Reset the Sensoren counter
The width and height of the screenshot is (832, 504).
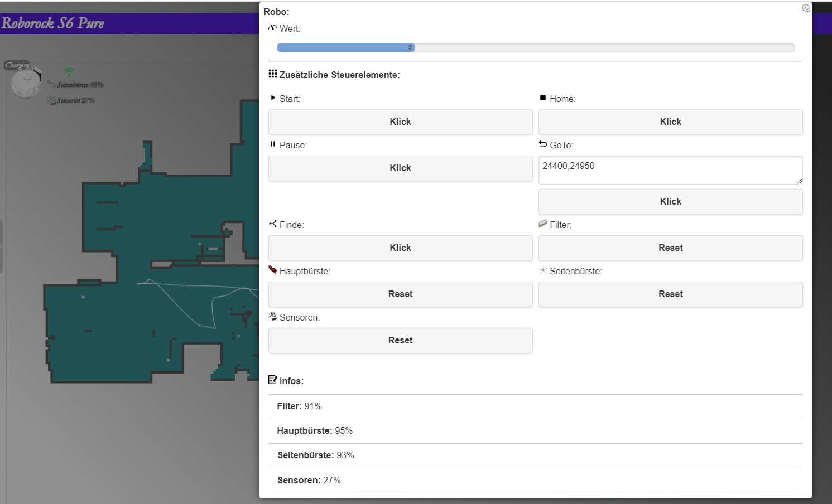click(x=400, y=341)
